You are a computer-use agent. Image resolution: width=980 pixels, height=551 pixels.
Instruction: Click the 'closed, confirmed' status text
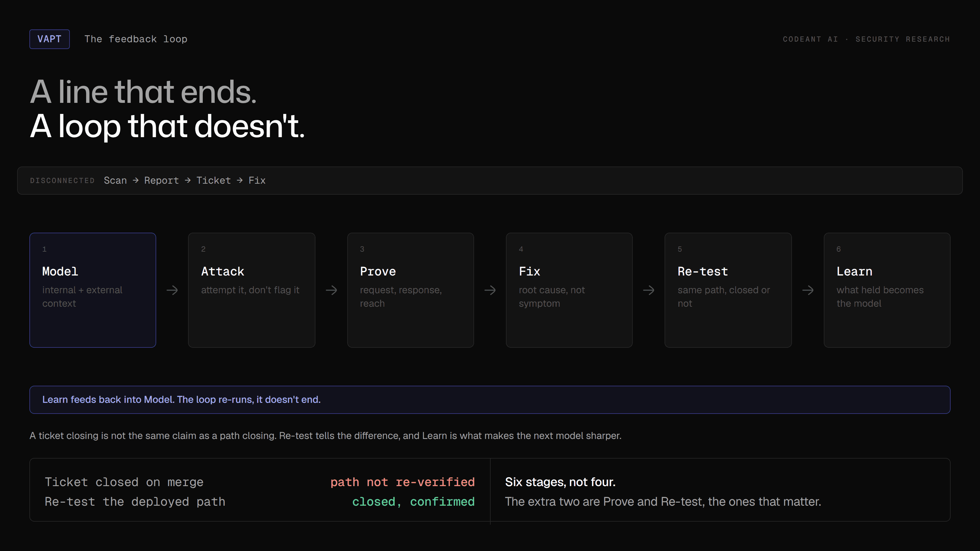[x=413, y=502]
